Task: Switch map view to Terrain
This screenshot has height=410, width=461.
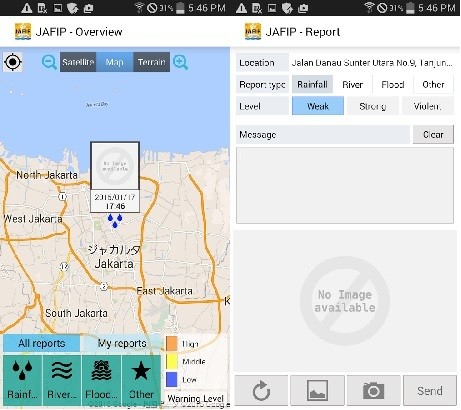Action: coord(151,62)
